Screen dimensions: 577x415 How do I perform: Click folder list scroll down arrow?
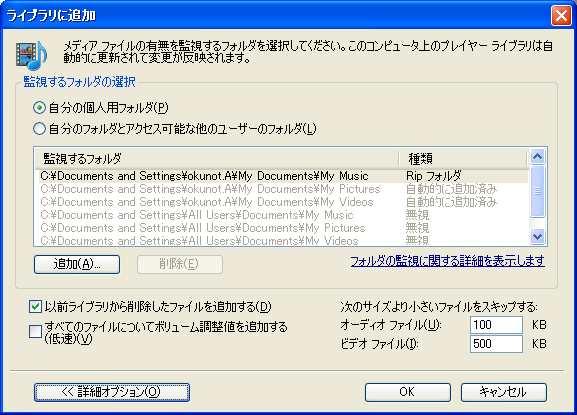(538, 236)
